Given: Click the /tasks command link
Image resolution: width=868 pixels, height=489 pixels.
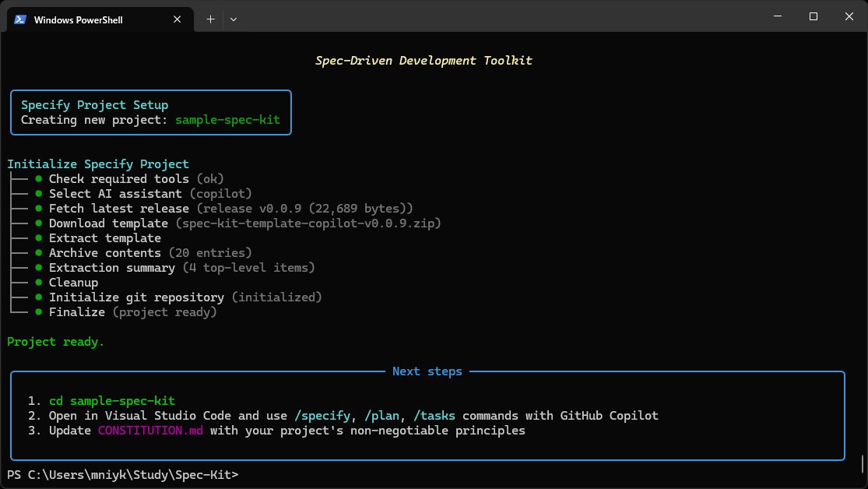Looking at the screenshot, I should pos(435,415).
